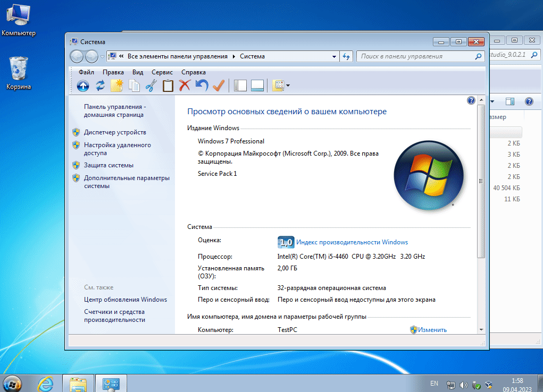
Task: Click search magnifier in background Explorer window
Action: point(534,55)
